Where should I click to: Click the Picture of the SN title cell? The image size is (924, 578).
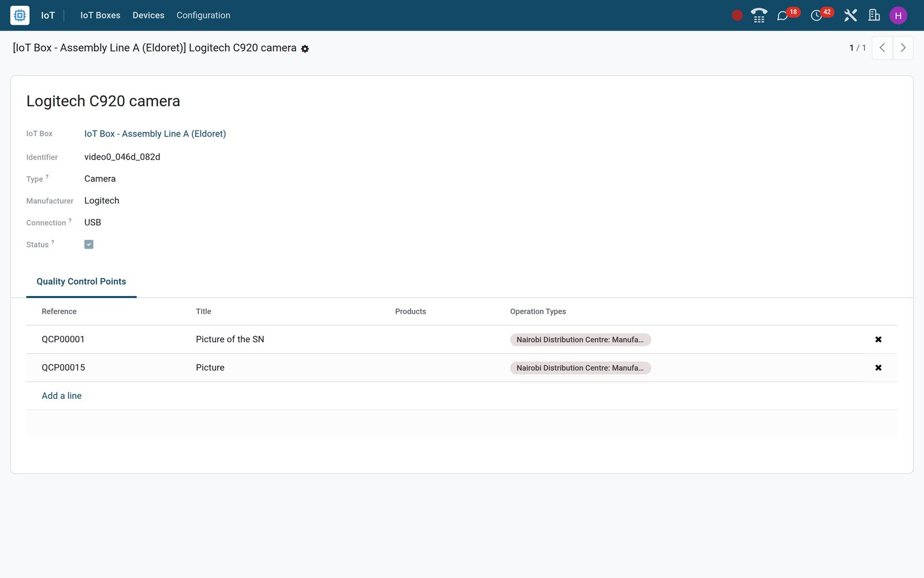(x=230, y=339)
